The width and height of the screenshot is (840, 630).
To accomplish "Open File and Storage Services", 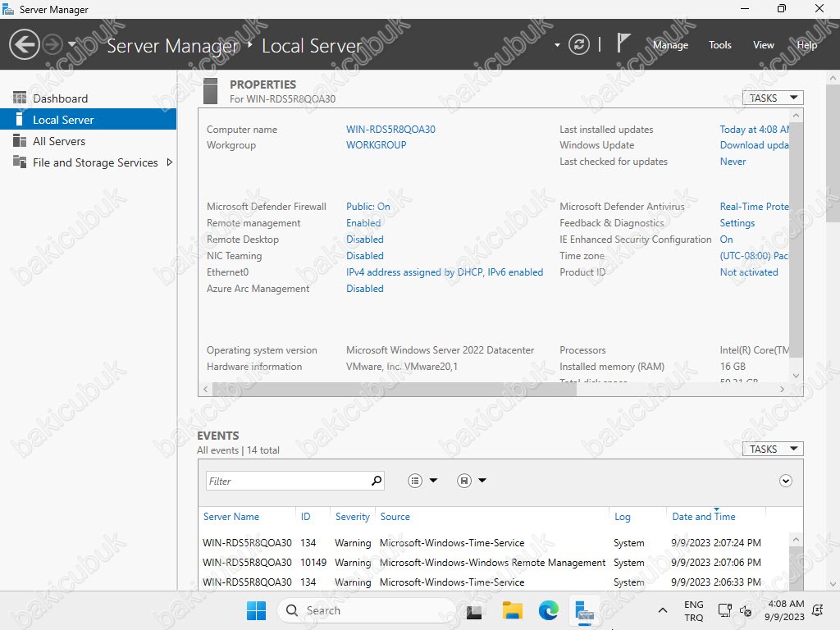I will (x=95, y=162).
